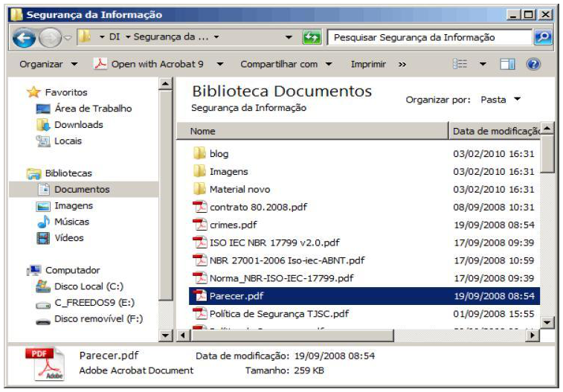The image size is (563, 392).
Task: Select the crimes.pdf file
Action: pyautogui.click(x=225, y=225)
